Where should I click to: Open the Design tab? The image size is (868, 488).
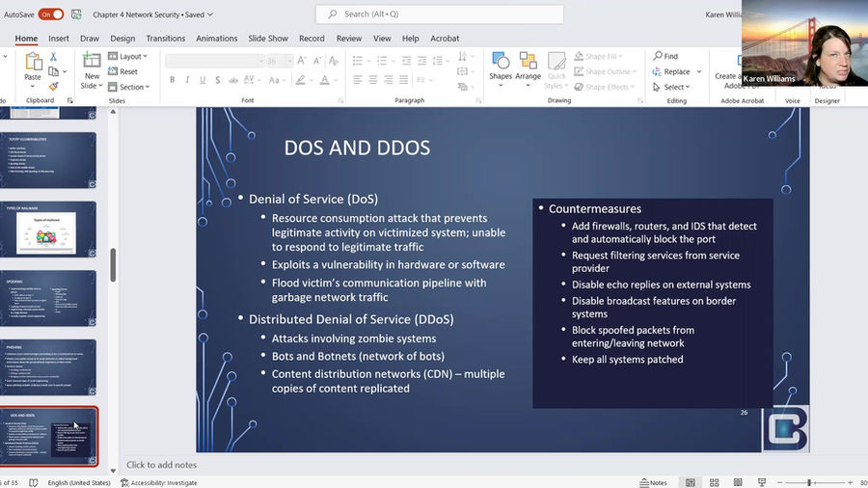(x=122, y=39)
